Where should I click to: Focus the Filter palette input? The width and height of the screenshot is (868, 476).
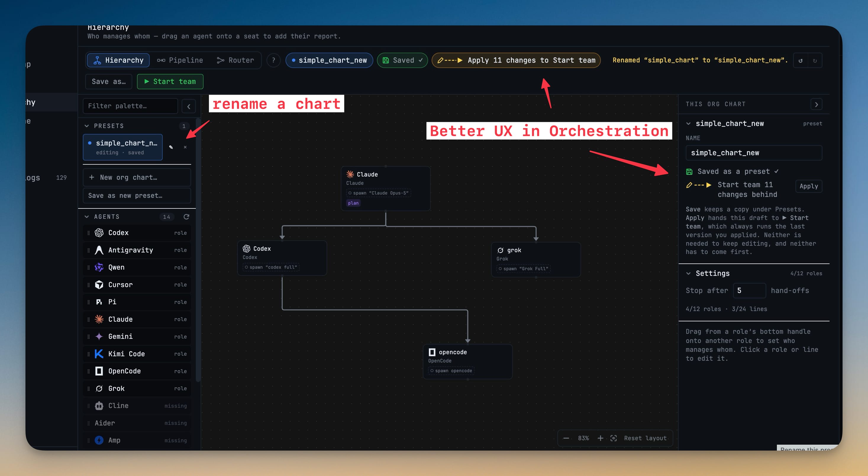click(x=130, y=106)
